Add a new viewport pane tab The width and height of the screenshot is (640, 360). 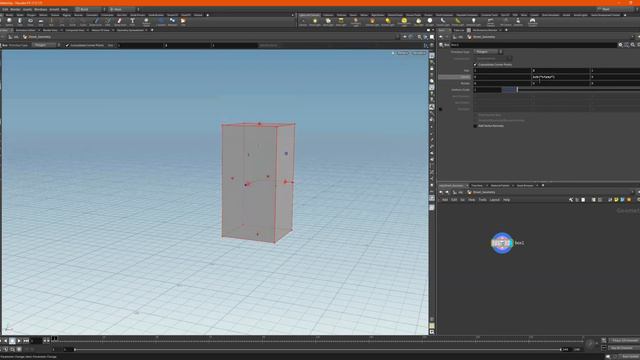pyautogui.click(x=152, y=30)
